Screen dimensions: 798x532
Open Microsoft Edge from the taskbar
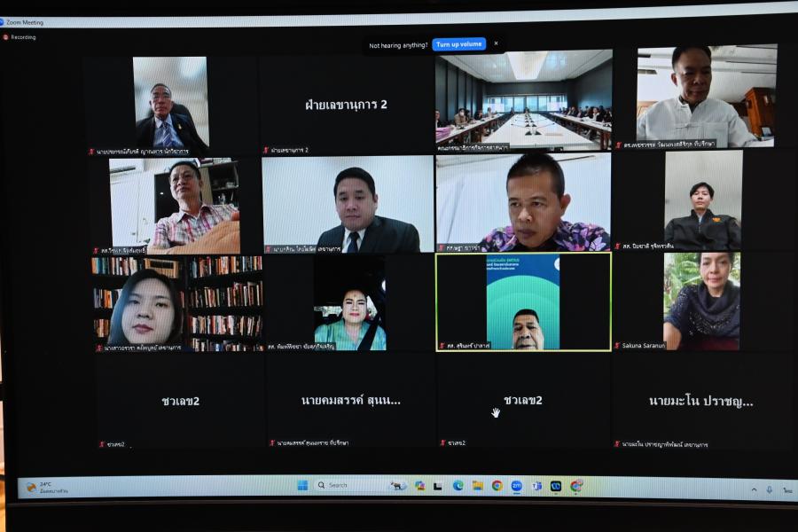pos(458,486)
